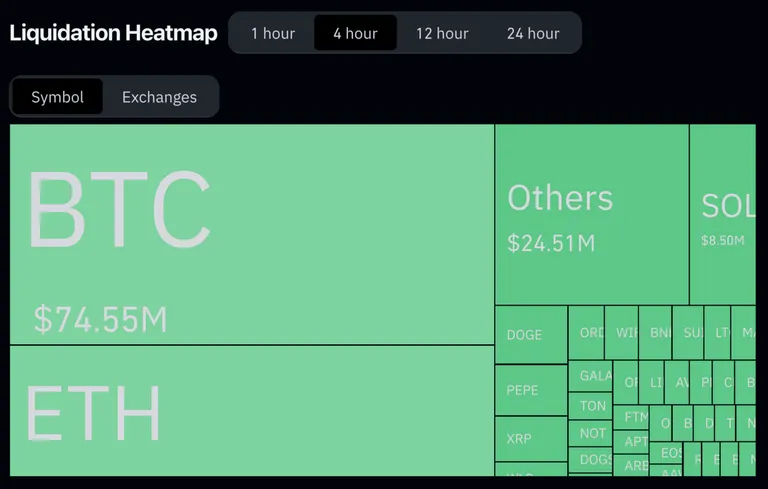Select the 4 hour timeframe
The image size is (768, 489).
coord(355,33)
